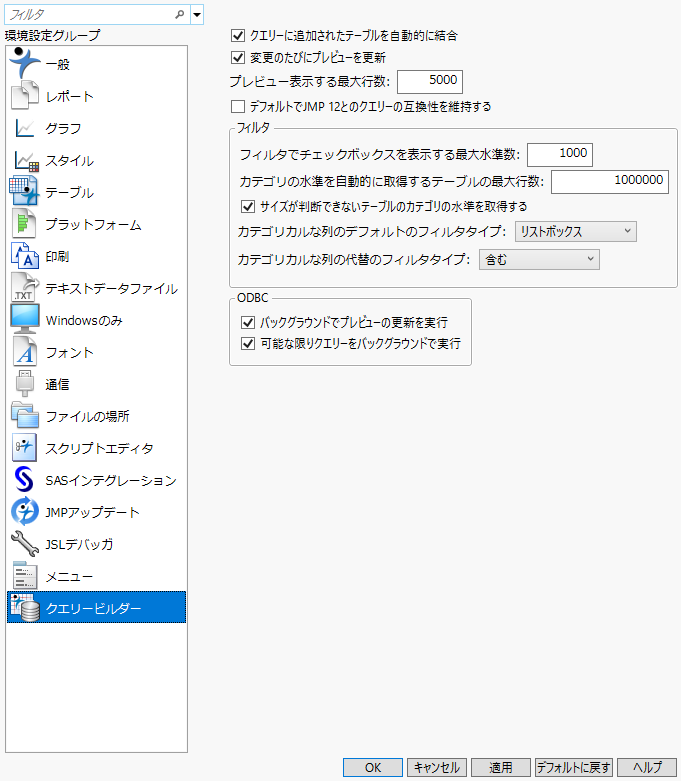Select the Windowsのみ monitor icon
This screenshot has width=681, height=781.
click(x=24, y=320)
